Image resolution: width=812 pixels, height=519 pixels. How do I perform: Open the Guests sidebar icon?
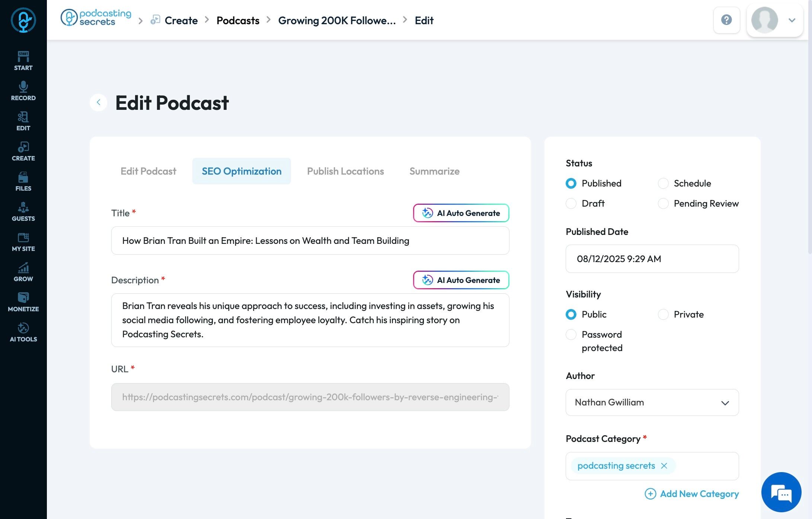23,211
